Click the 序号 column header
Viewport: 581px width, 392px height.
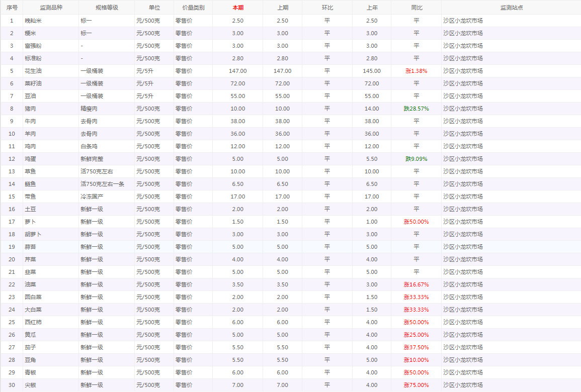[x=12, y=8]
